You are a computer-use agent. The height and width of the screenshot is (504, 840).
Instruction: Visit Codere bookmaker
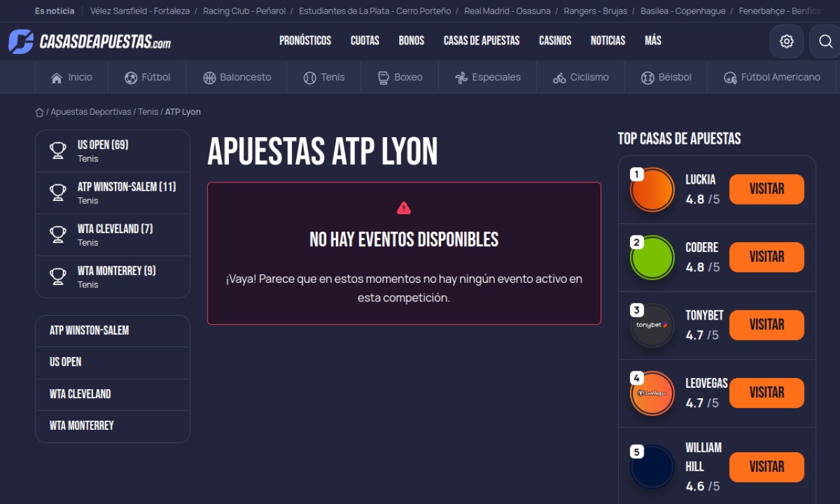click(x=766, y=257)
